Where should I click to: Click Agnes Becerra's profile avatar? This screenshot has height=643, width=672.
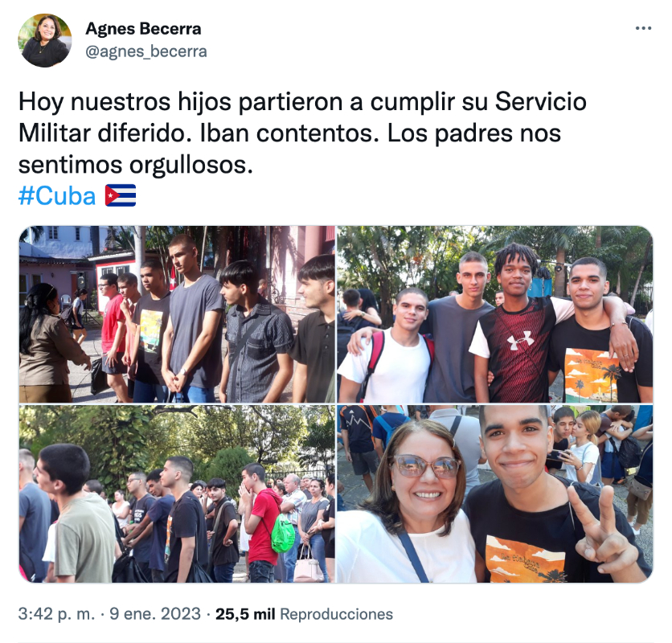pos(44,40)
